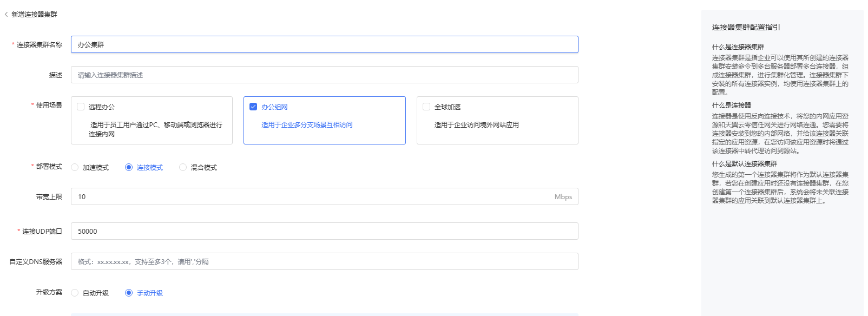Click the 自定义DNS服务器 input field

pos(324,261)
